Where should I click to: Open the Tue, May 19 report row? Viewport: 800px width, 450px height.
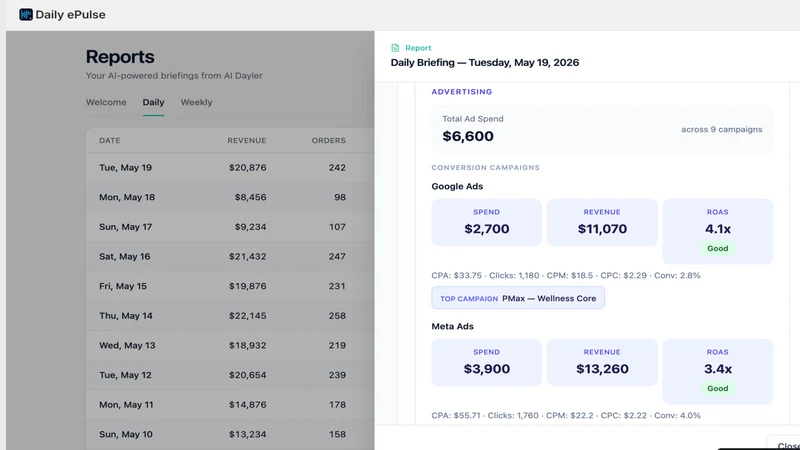pos(230,167)
